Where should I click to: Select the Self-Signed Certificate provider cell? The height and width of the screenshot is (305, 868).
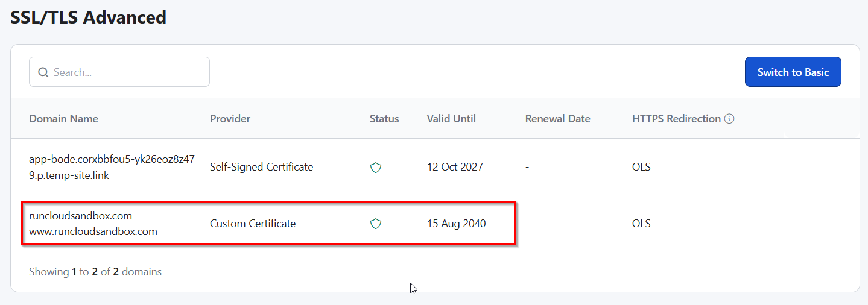261,167
